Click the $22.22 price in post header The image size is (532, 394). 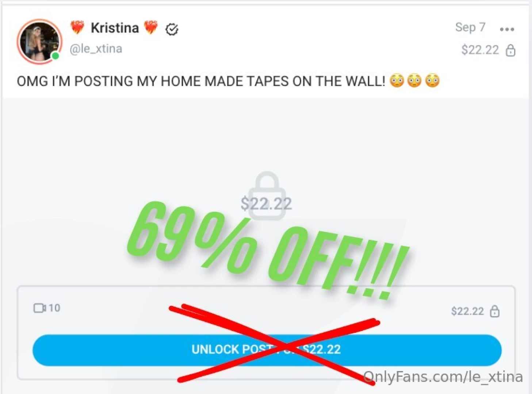point(480,50)
